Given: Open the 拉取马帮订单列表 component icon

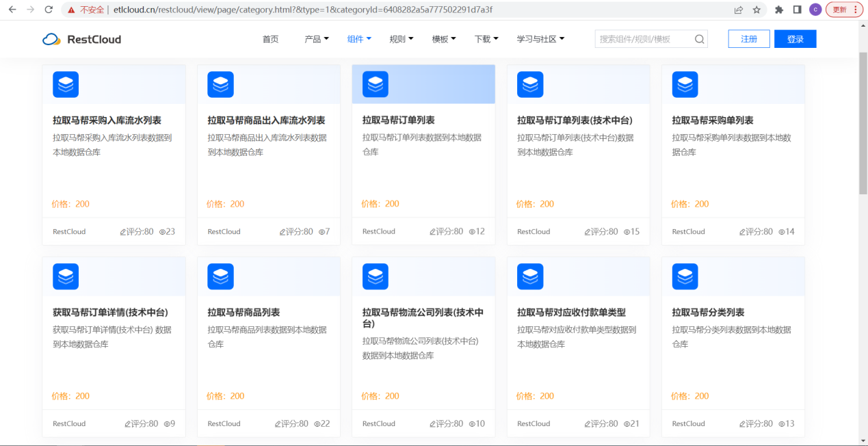Looking at the screenshot, I should point(375,84).
